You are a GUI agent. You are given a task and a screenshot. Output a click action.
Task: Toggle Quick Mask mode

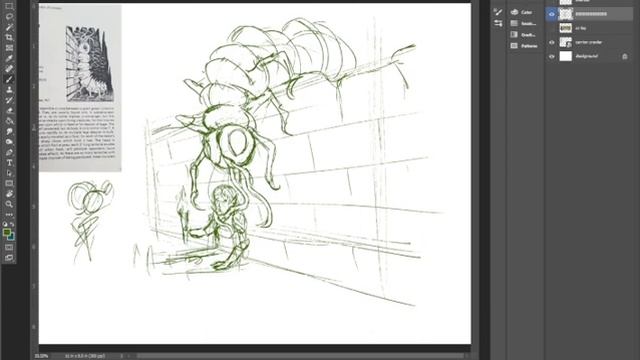[x=9, y=247]
